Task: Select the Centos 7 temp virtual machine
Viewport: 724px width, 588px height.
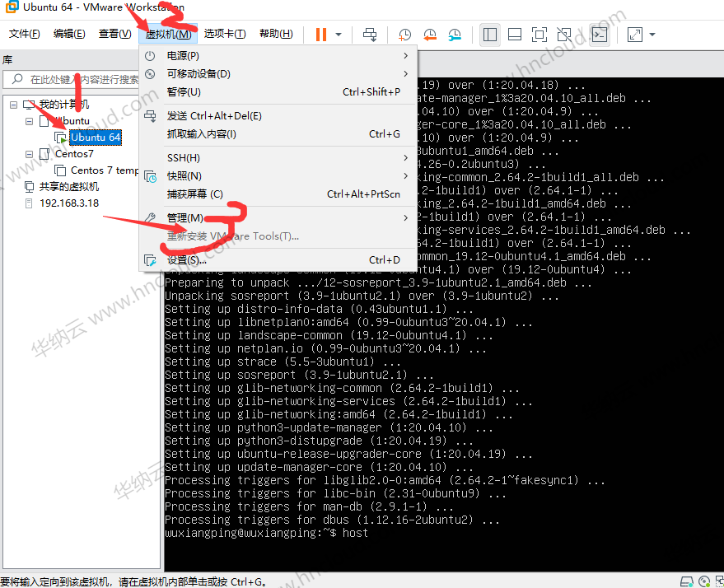Action: coord(105,170)
